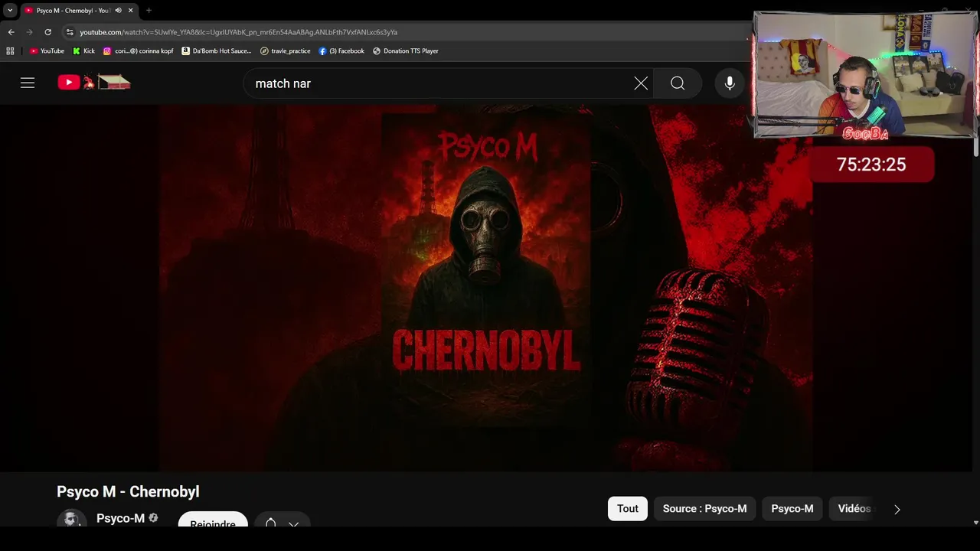Viewport: 980px width, 551px height.
Task: Open the YouTube bookmark
Action: click(x=47, y=51)
